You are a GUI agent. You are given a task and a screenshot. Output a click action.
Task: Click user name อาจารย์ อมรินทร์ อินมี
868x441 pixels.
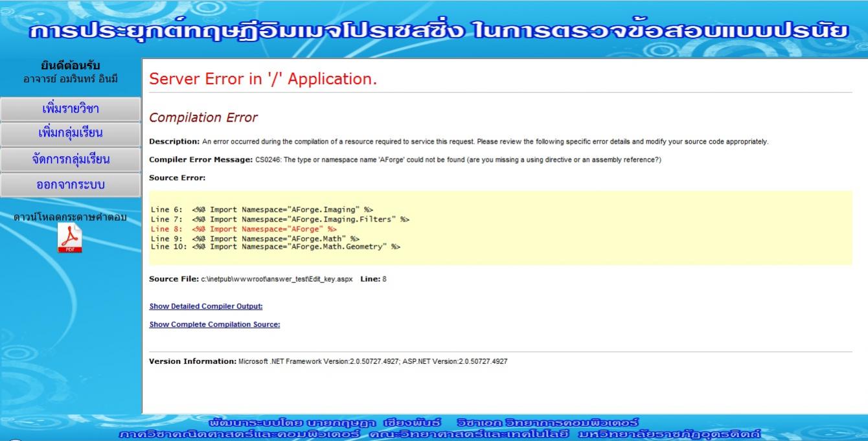point(70,79)
